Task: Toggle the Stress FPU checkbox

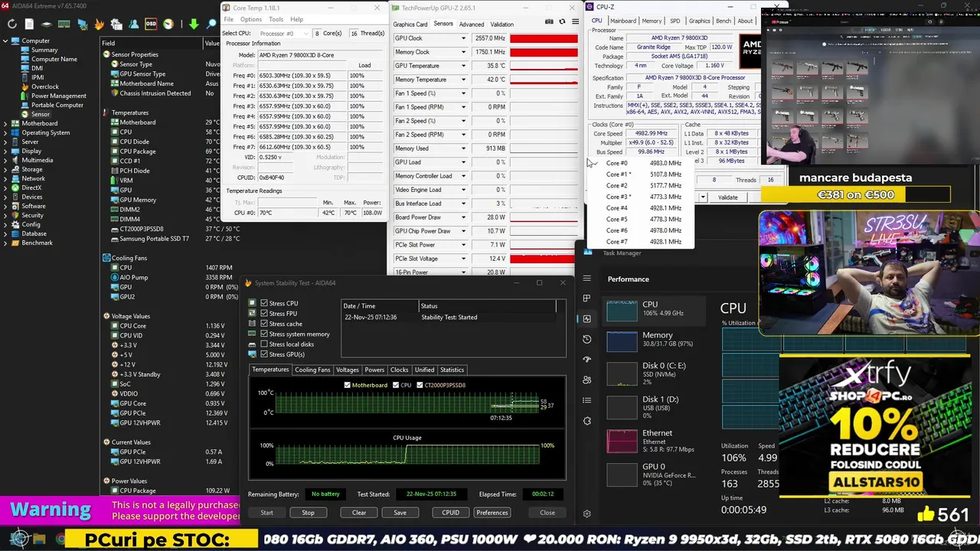Action: [264, 313]
